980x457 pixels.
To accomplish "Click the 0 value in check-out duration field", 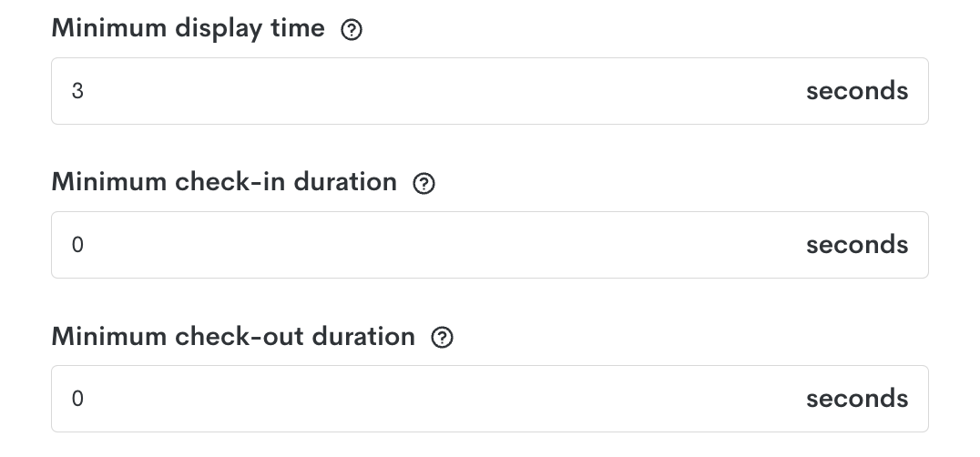I will coord(77,399).
